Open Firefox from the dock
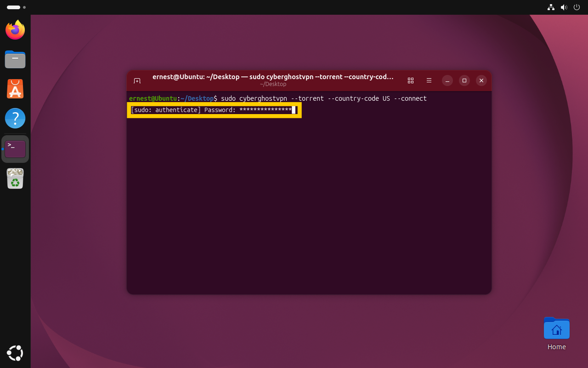This screenshot has width=588, height=368. pyautogui.click(x=15, y=30)
